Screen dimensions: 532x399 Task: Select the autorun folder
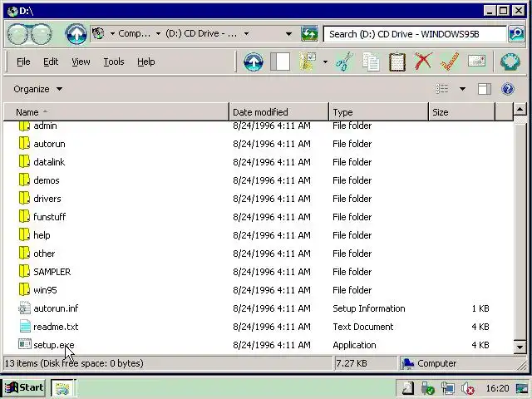[x=42, y=144]
